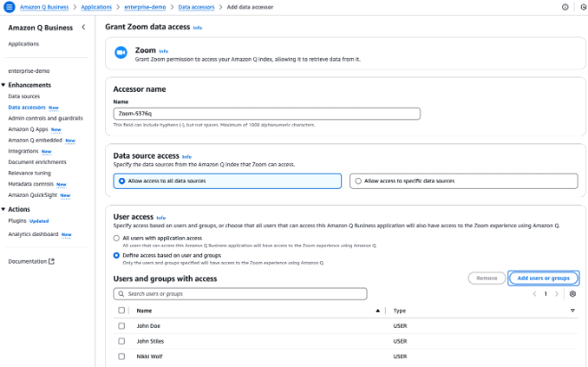The image size is (588, 367).
Task: Click the page number 1 in pagination
Action: click(545, 294)
